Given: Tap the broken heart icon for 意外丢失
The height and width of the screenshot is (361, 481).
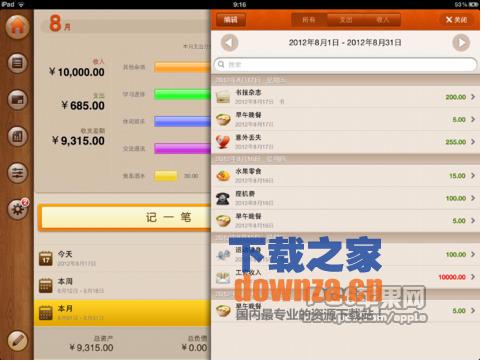Looking at the screenshot, I should tap(223, 142).
